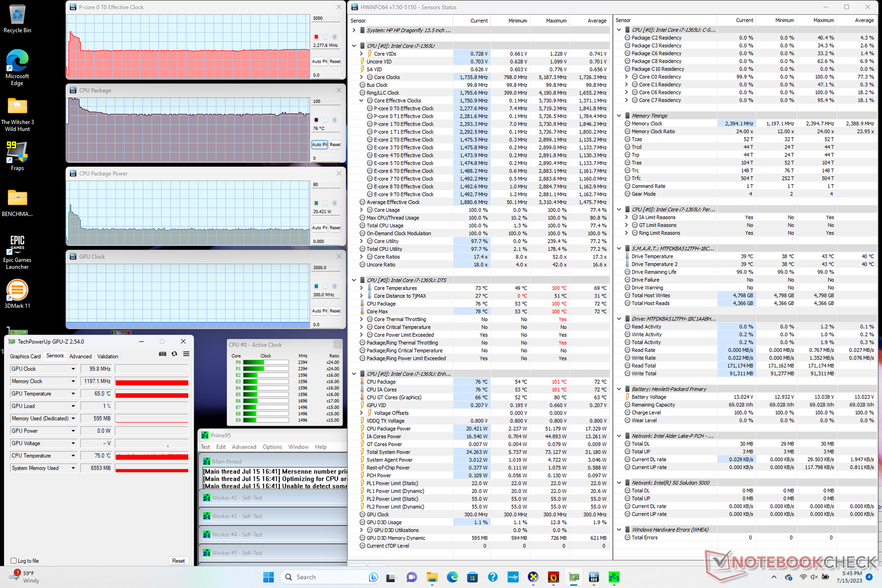Click the 5000 max value field in P-core graph
Screen dimensions: 882x588
(x=326, y=18)
